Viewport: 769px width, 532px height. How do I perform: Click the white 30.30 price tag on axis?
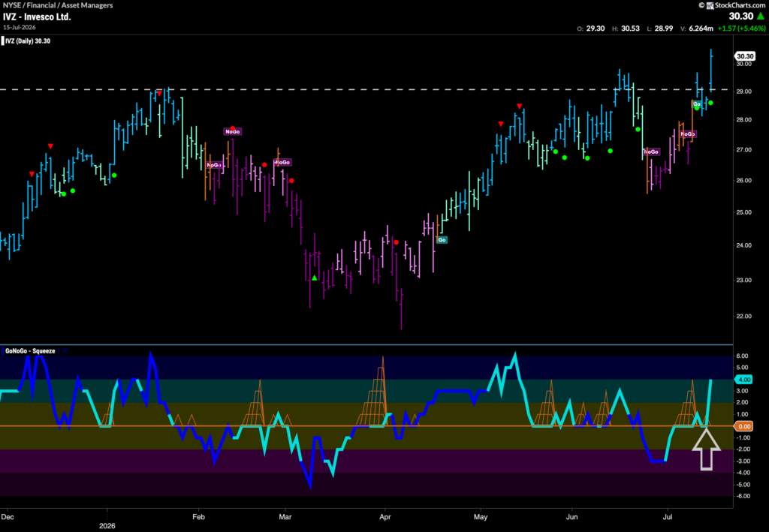(745, 56)
